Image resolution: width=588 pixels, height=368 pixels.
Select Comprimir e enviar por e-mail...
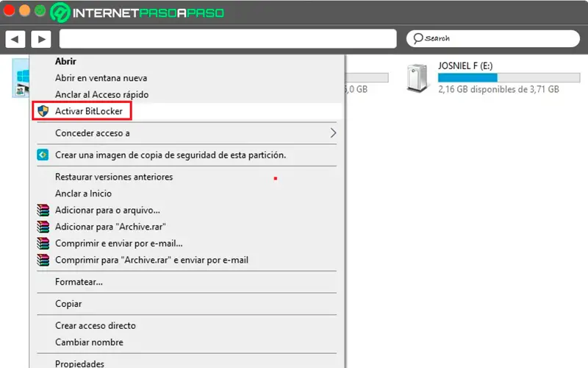pos(119,243)
